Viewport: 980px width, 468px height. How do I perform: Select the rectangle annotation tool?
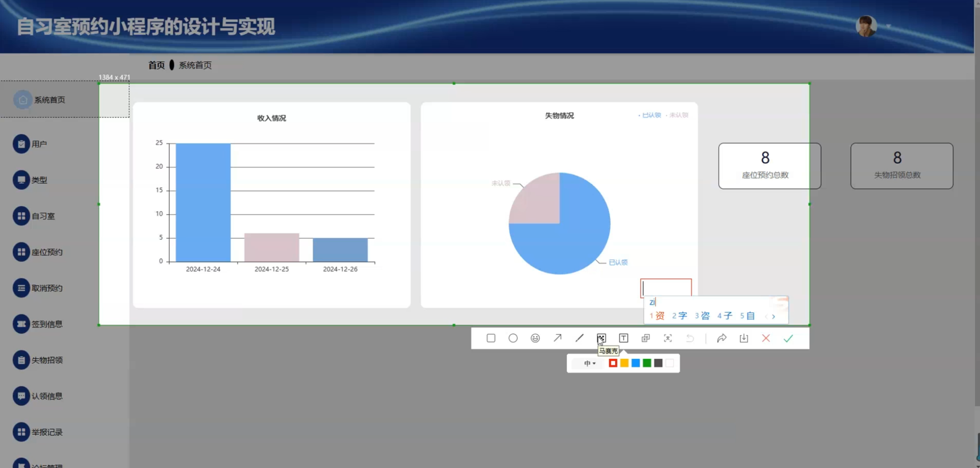(491, 338)
